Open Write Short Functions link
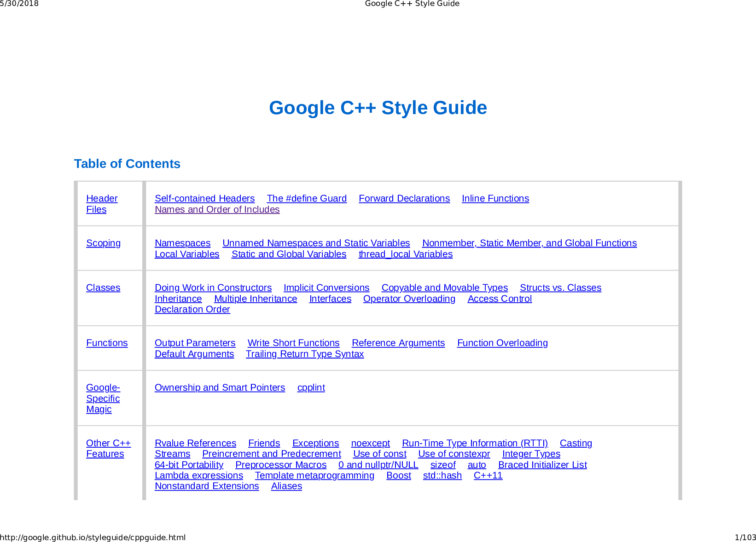Image resolution: width=756 pixels, height=542 pixels. click(x=293, y=343)
